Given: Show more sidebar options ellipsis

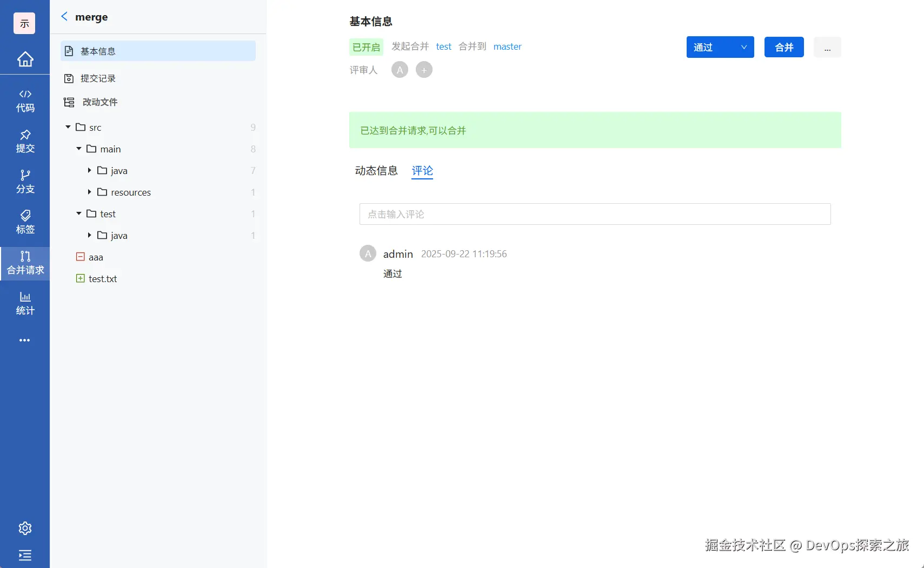Looking at the screenshot, I should tap(25, 340).
